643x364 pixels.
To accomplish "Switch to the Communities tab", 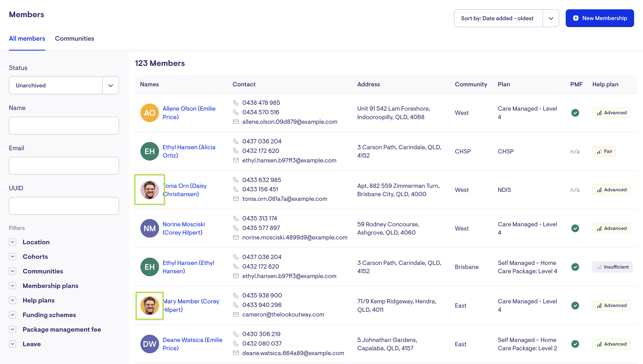I will pos(74,38).
